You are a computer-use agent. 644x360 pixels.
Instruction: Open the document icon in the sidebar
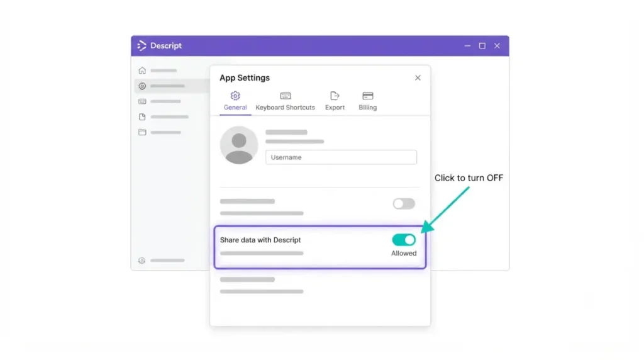tap(142, 116)
